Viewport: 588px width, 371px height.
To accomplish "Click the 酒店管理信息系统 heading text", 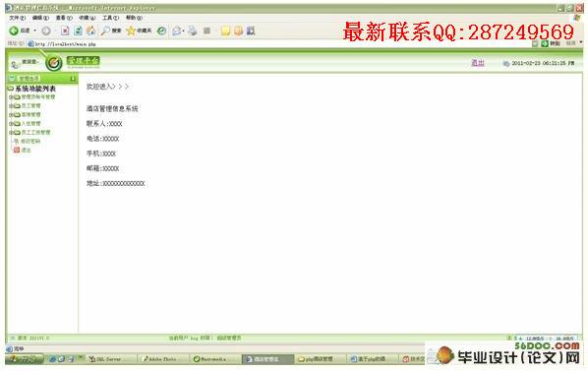I will tap(112, 109).
